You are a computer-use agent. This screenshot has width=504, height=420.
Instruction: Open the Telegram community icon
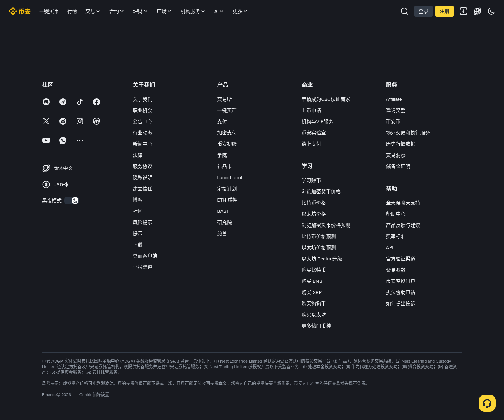(63, 102)
